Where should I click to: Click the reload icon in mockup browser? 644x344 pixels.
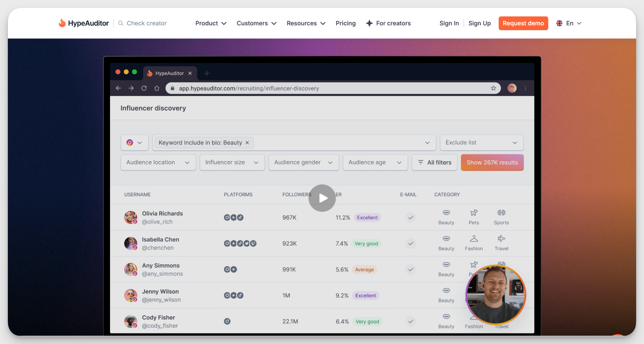coord(144,88)
